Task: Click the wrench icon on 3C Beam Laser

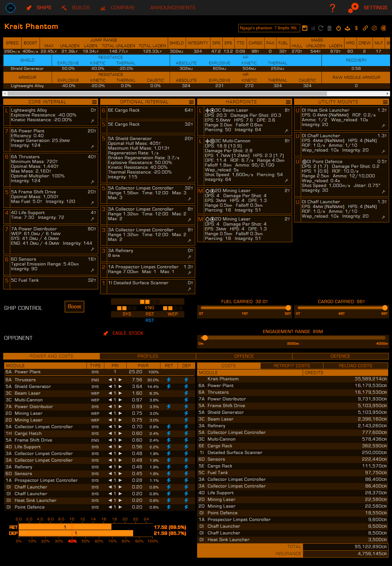Action: click(286, 131)
